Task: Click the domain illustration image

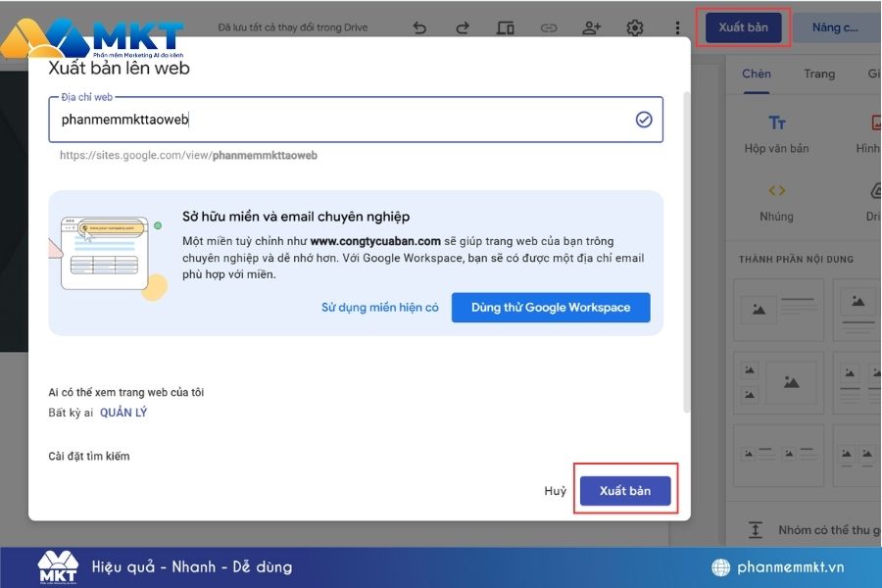Action: [110, 258]
